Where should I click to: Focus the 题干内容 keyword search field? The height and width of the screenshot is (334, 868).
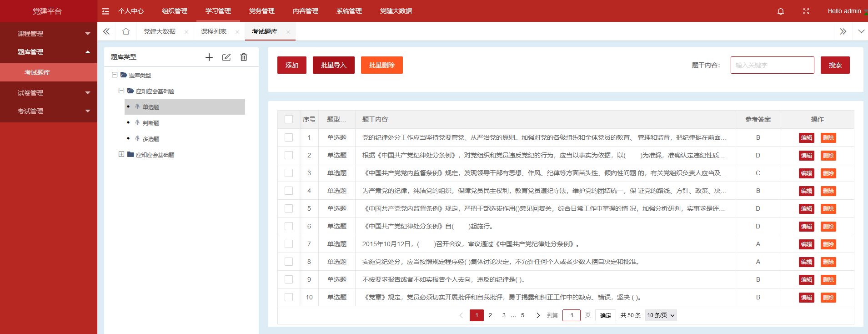773,65
